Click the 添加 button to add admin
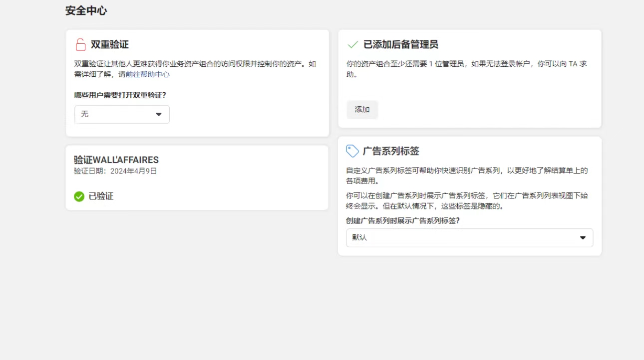This screenshot has width=644, height=360. pyautogui.click(x=362, y=110)
